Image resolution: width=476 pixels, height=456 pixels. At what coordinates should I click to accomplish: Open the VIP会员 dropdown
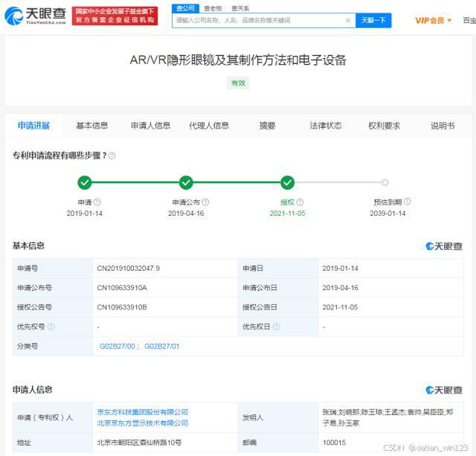point(433,21)
